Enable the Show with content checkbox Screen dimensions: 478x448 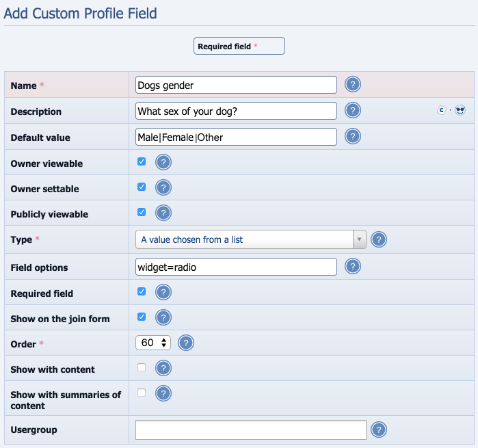(x=142, y=367)
